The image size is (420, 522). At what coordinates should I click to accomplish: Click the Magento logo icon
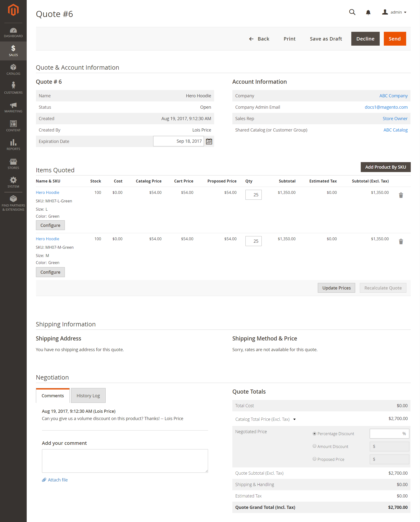click(13, 10)
